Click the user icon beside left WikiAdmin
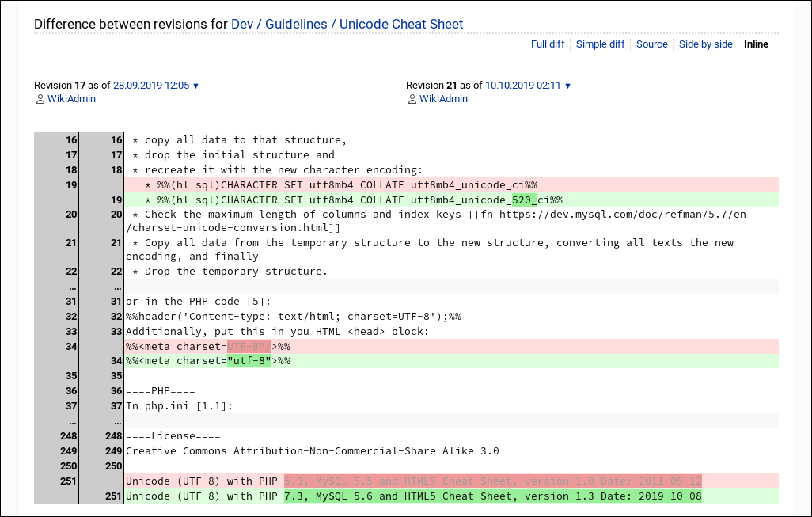812x517 pixels. pyautogui.click(x=40, y=98)
